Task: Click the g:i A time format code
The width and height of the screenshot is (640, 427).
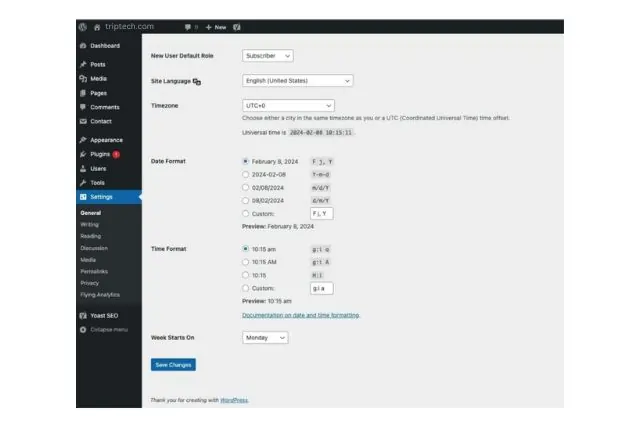Action: tap(321, 262)
